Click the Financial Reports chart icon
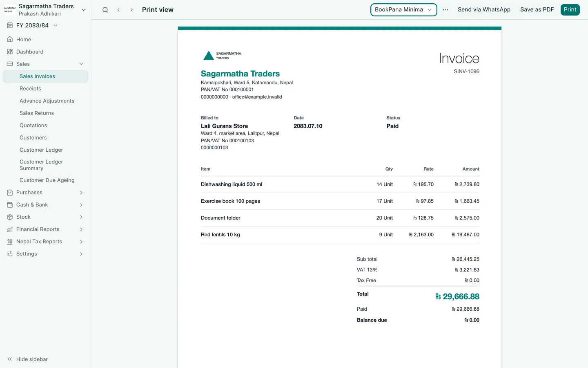 [10, 229]
